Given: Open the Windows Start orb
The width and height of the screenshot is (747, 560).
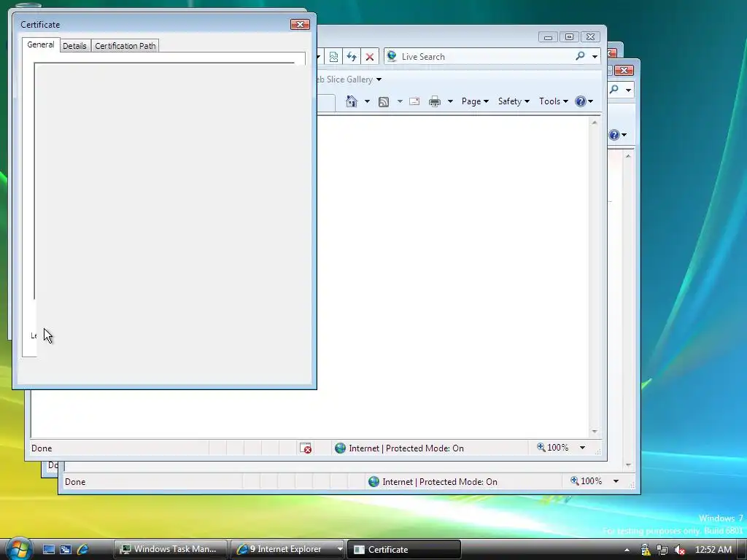Looking at the screenshot, I should click(18, 548).
